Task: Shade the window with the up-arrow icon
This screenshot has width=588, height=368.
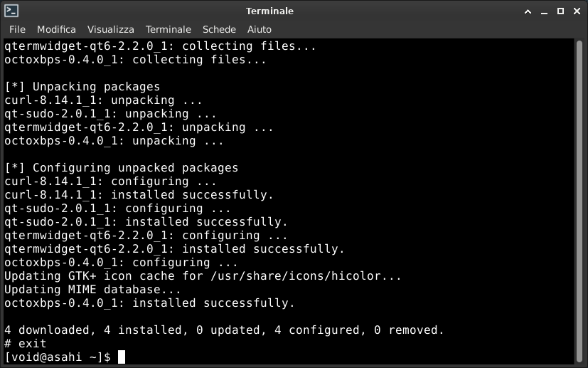Action: (x=528, y=11)
